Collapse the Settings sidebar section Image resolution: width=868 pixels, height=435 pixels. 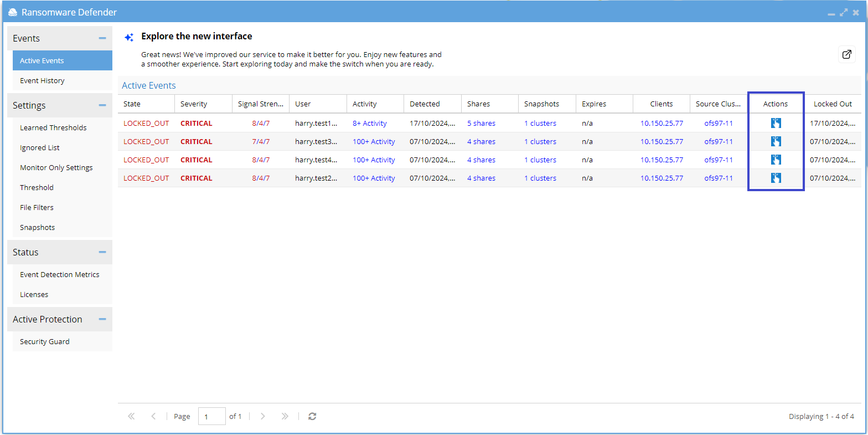coord(102,105)
